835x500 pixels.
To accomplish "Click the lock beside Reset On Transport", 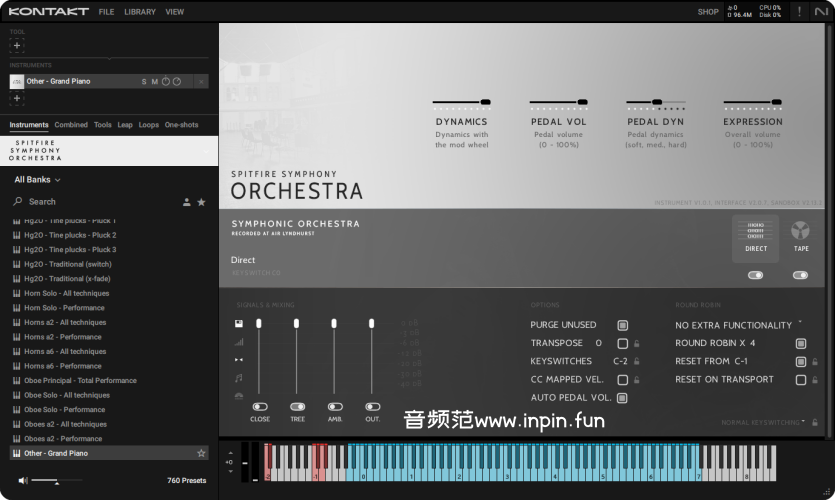I will tap(815, 380).
